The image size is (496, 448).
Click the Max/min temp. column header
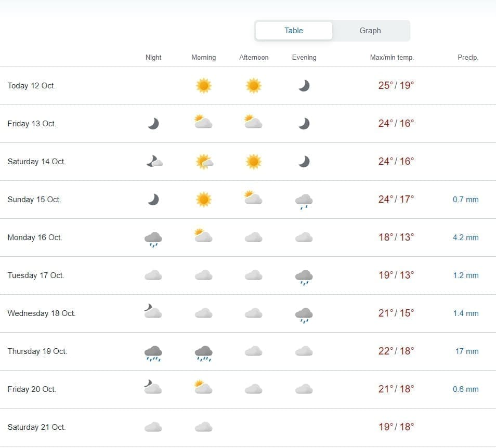pyautogui.click(x=391, y=58)
